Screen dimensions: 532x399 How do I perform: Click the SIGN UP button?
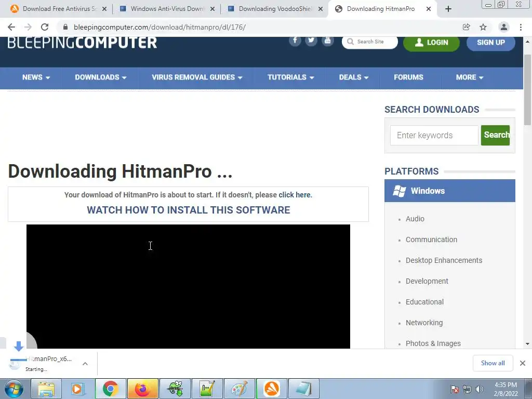point(490,43)
